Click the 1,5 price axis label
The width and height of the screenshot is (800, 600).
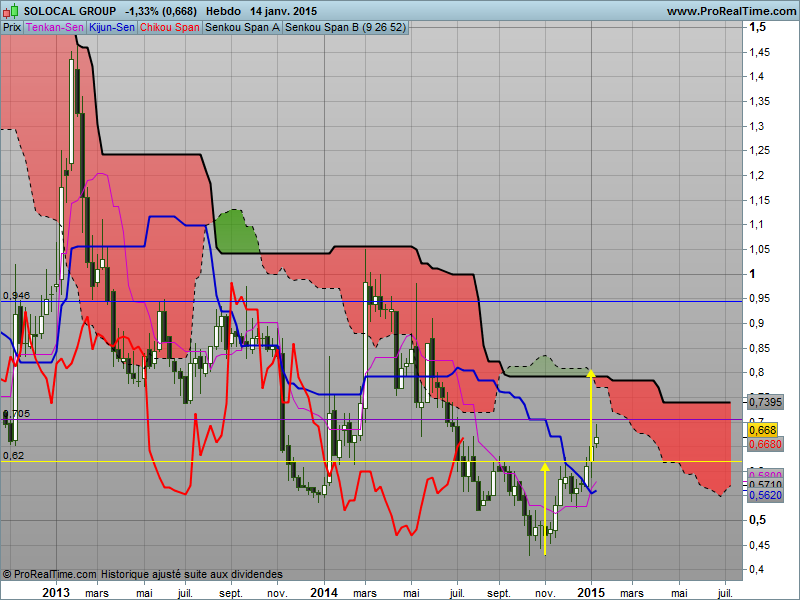pyautogui.click(x=758, y=27)
